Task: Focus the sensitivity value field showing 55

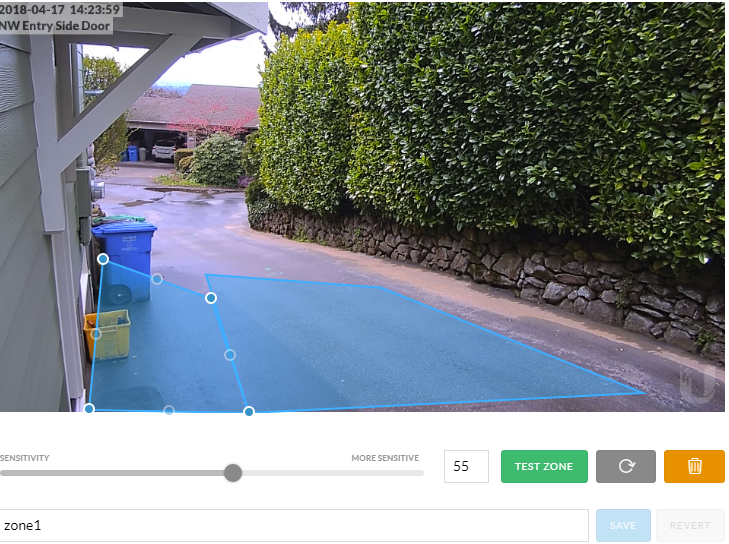Action: tap(466, 466)
